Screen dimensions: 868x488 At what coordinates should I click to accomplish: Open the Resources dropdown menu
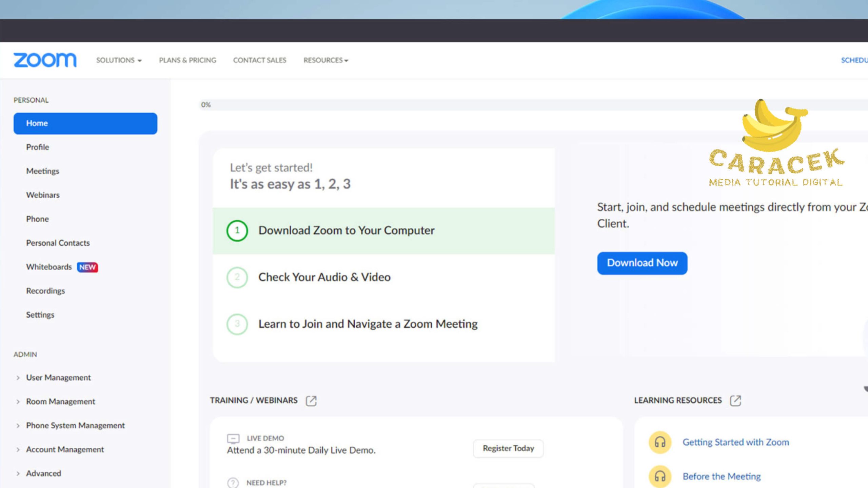(325, 60)
